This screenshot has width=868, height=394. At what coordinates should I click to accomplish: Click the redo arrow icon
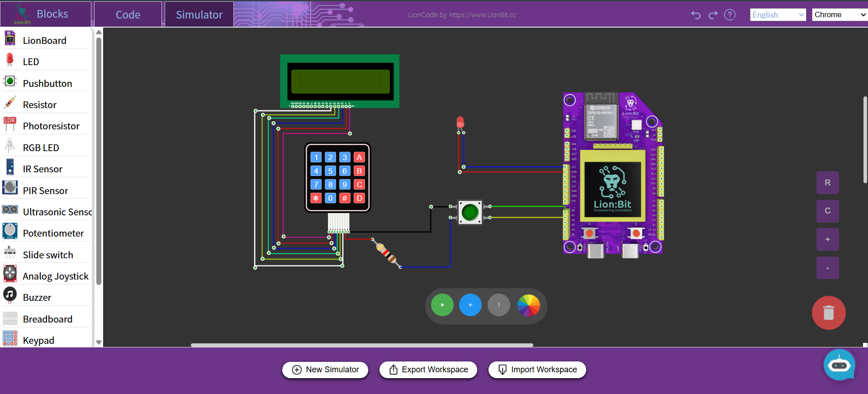click(x=713, y=15)
